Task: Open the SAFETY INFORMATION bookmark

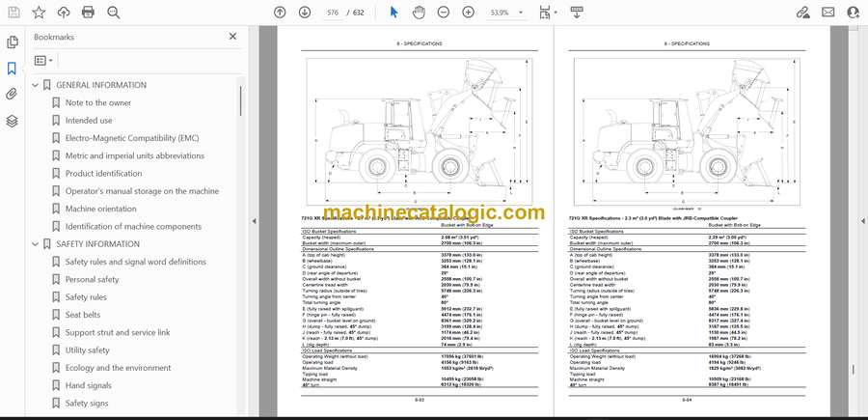Action: coord(98,244)
